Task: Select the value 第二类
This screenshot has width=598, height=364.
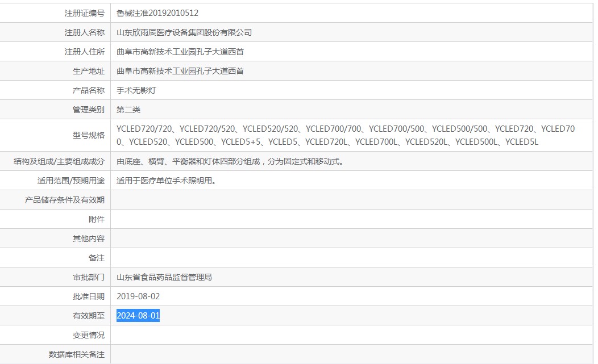Action: 128,110
